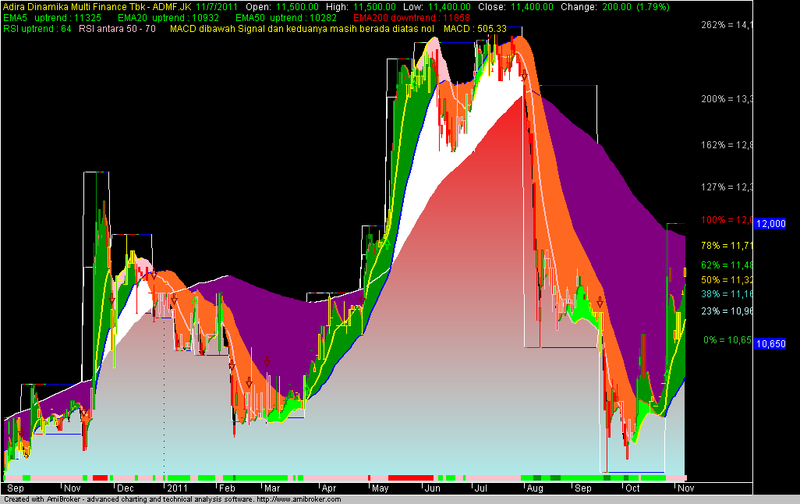Viewport: 800px width, 504px height.
Task: Open the http://www.amibroker.com link in footer
Action: coord(298,499)
